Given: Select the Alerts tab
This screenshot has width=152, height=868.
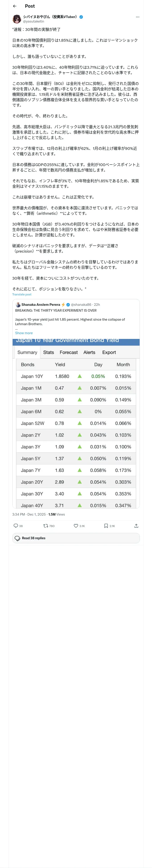Looking at the screenshot, I should point(89,352).
